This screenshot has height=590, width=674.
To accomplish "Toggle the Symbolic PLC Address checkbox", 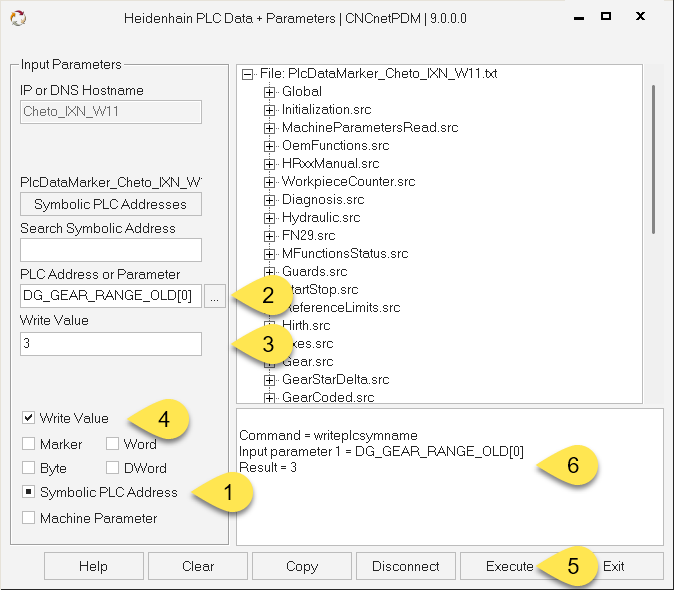I will [28, 492].
